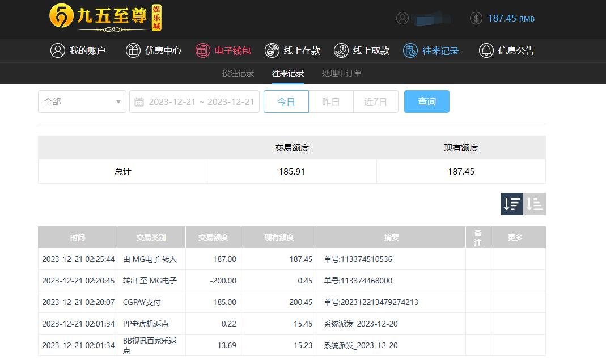This screenshot has height=364, width=606.
Task: Open the 信息公告 bell icon
Action: click(486, 50)
